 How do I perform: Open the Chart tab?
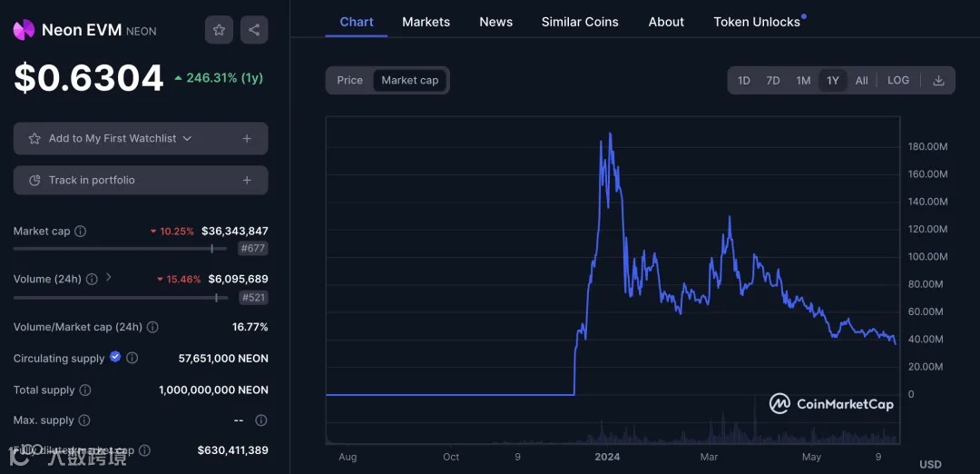click(x=357, y=22)
